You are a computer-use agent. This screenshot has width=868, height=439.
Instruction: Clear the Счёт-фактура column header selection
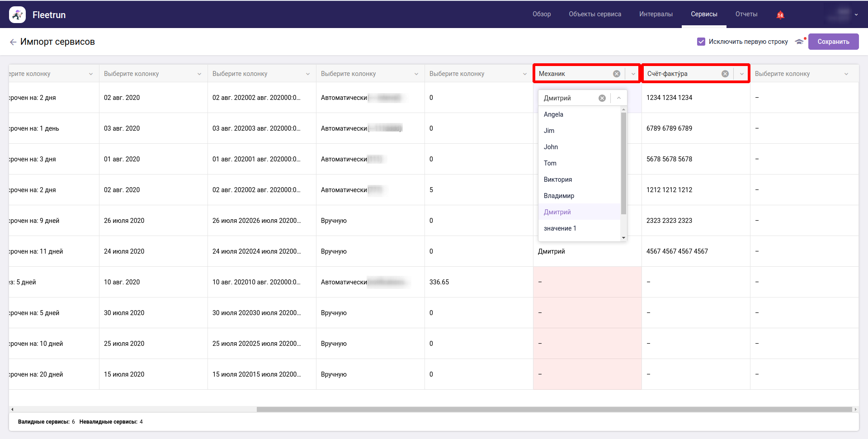tap(725, 74)
